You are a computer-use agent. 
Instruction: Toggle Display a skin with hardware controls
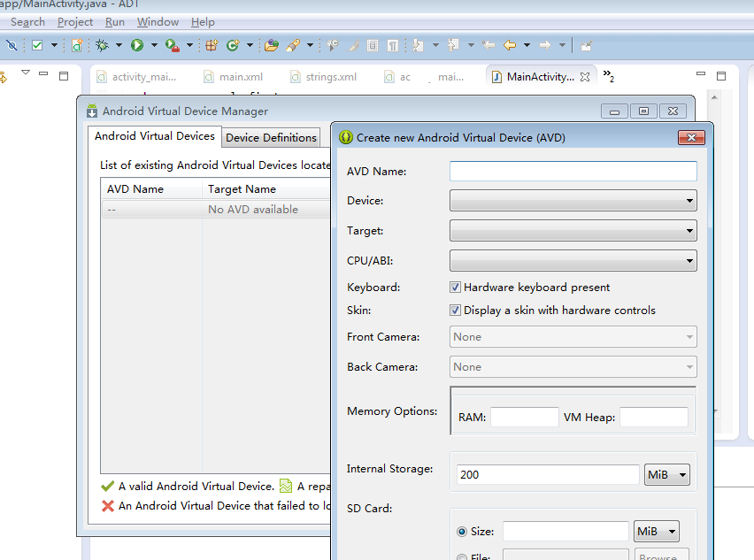click(x=455, y=310)
